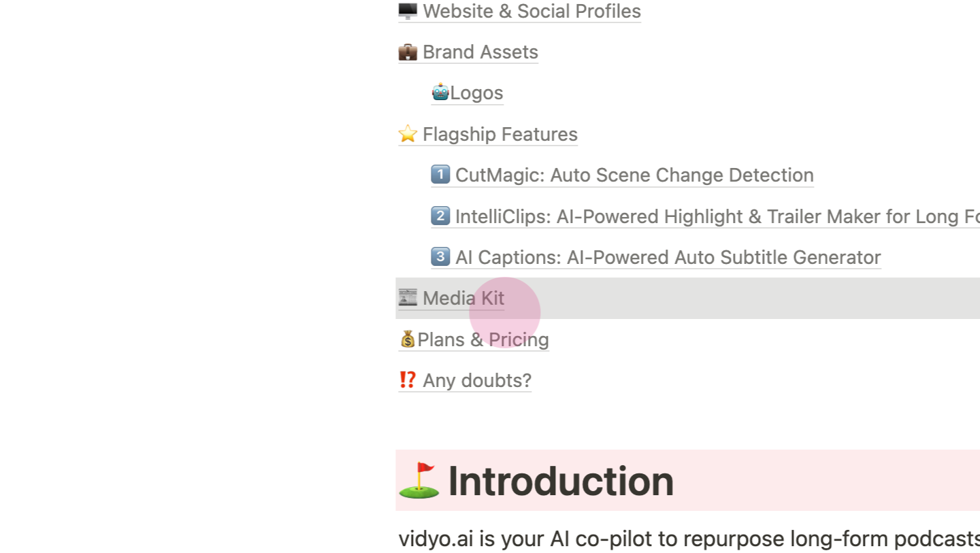Open the Flagship Features contents link

[x=500, y=134]
